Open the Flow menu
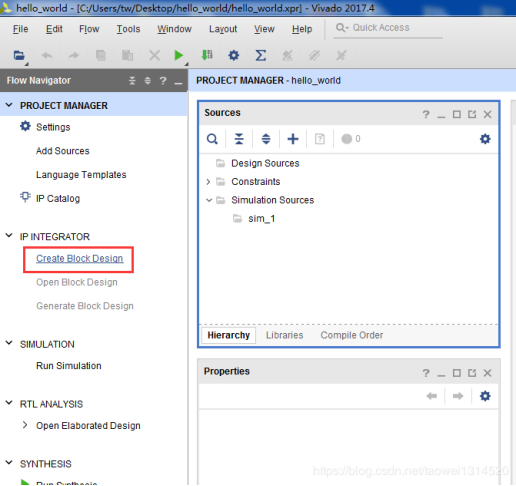Screen dimensions: 516x486 89,29
